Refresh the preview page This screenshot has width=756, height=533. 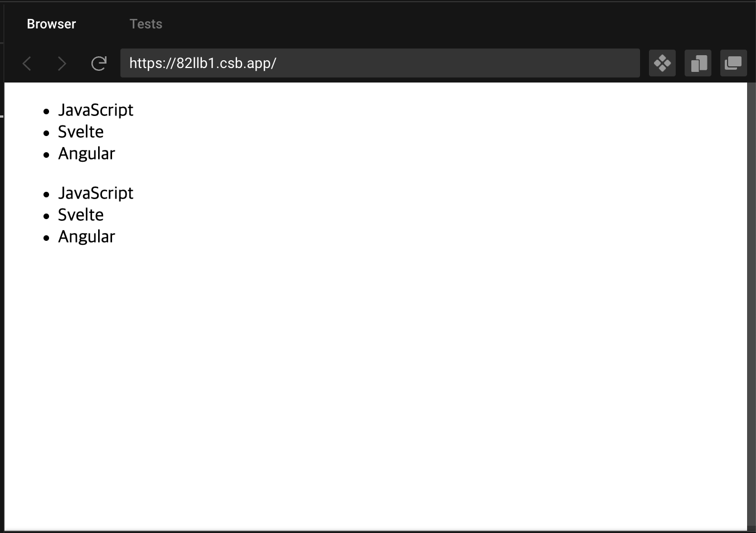pos(99,63)
